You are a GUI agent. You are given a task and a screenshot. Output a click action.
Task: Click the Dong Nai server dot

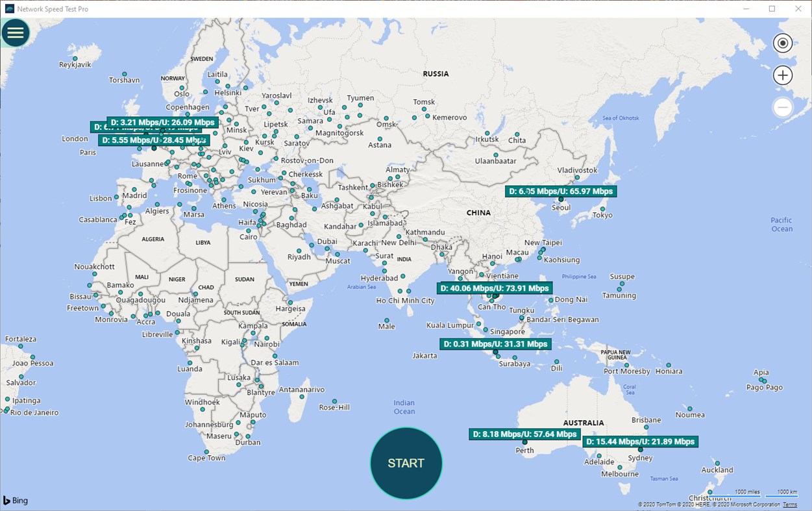pos(550,300)
